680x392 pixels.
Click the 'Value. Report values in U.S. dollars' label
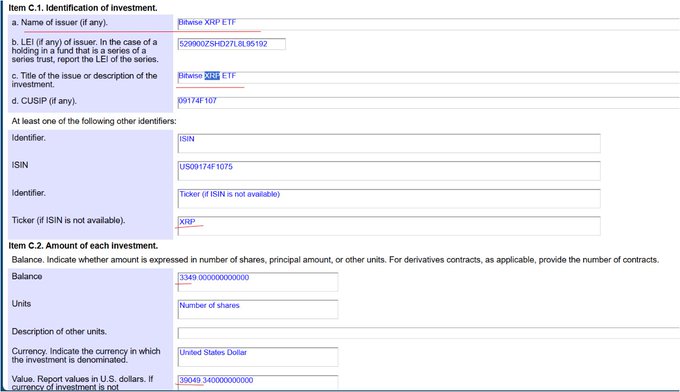tap(82, 382)
